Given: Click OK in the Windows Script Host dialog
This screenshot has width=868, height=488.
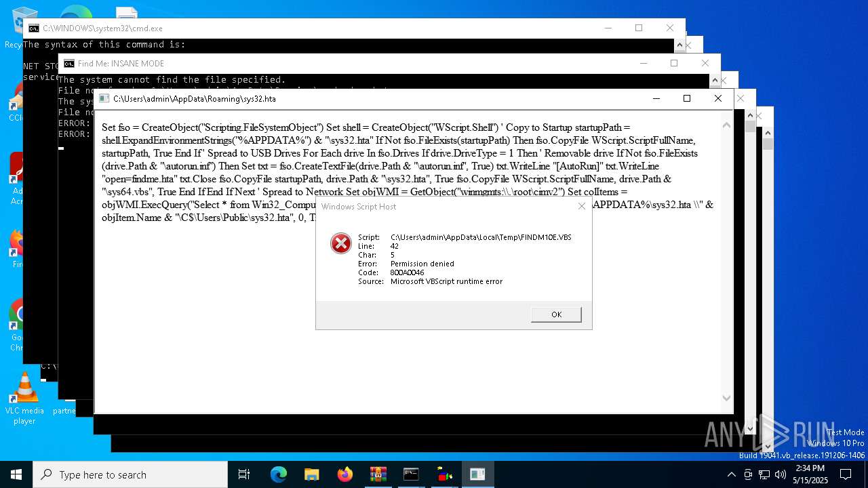Looking at the screenshot, I should tap(556, 314).
